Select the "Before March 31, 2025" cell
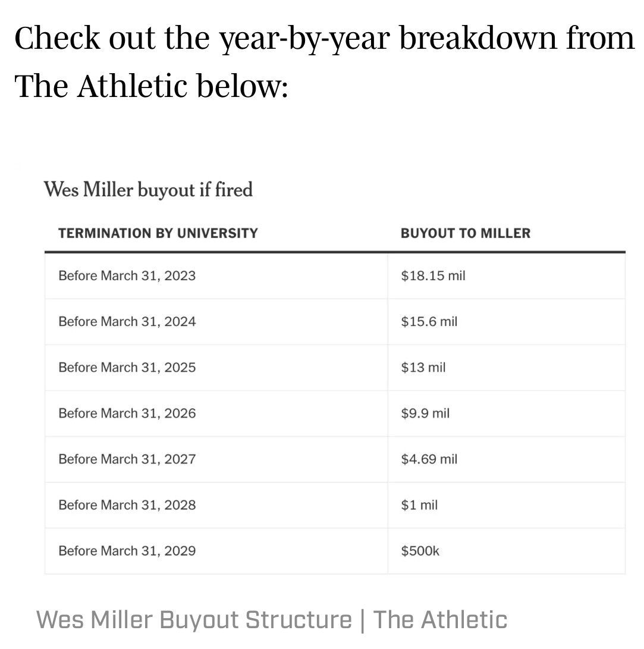This screenshot has width=644, height=649. tap(127, 367)
